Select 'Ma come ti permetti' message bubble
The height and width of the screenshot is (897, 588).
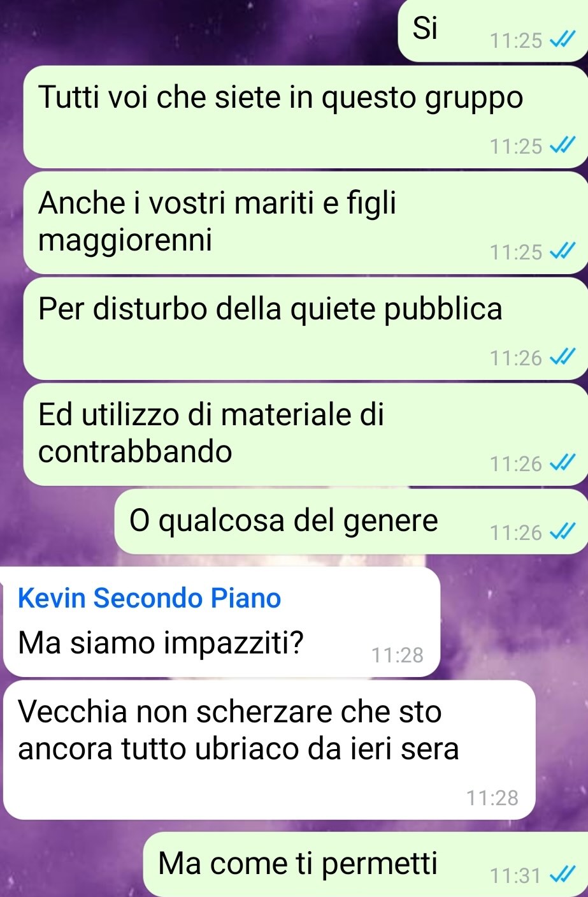click(x=366, y=864)
